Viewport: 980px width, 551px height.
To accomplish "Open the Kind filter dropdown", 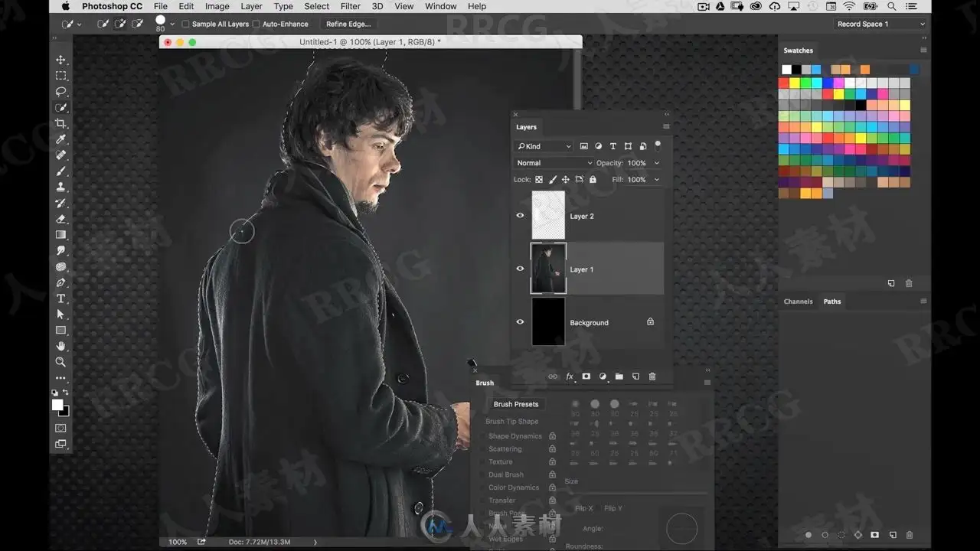I will [x=544, y=146].
